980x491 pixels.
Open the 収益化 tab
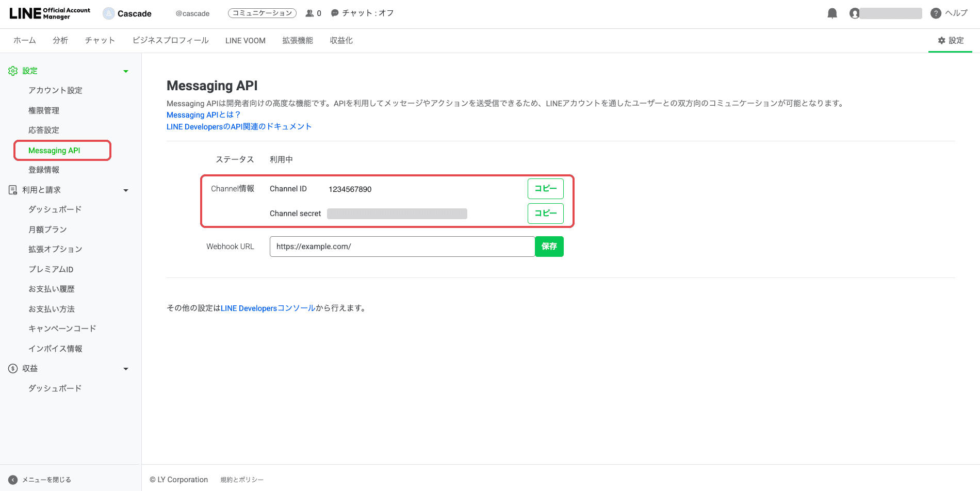(341, 40)
